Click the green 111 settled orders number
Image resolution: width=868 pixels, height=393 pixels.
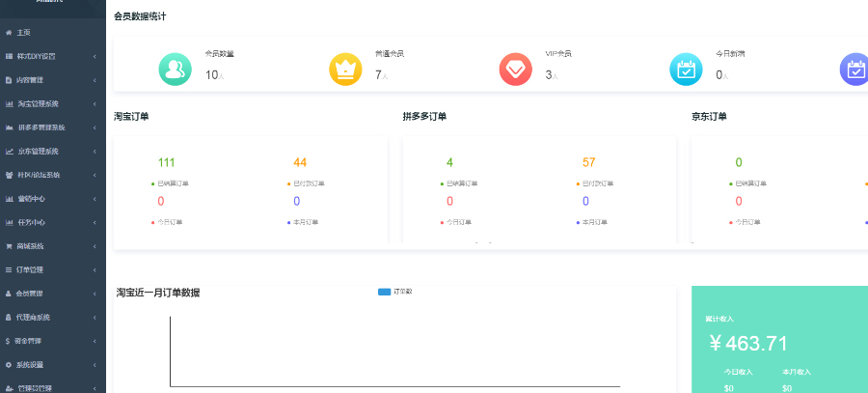(x=166, y=162)
